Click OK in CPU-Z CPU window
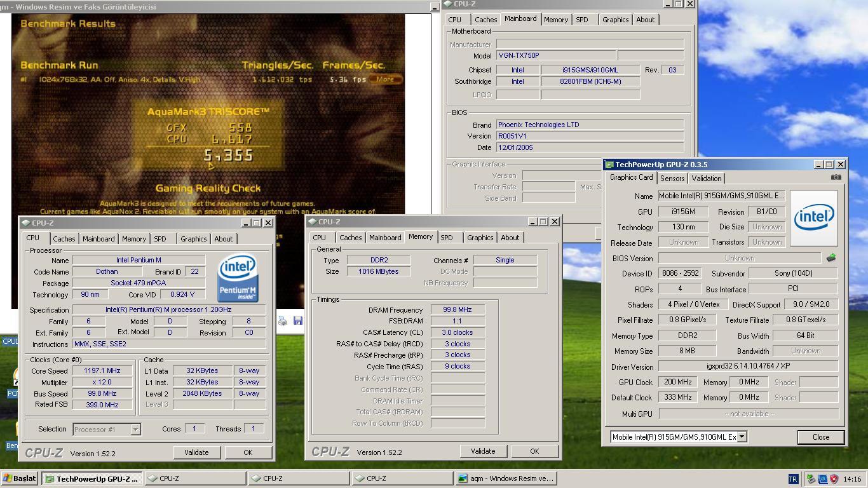This screenshot has height=488, width=868. point(248,452)
